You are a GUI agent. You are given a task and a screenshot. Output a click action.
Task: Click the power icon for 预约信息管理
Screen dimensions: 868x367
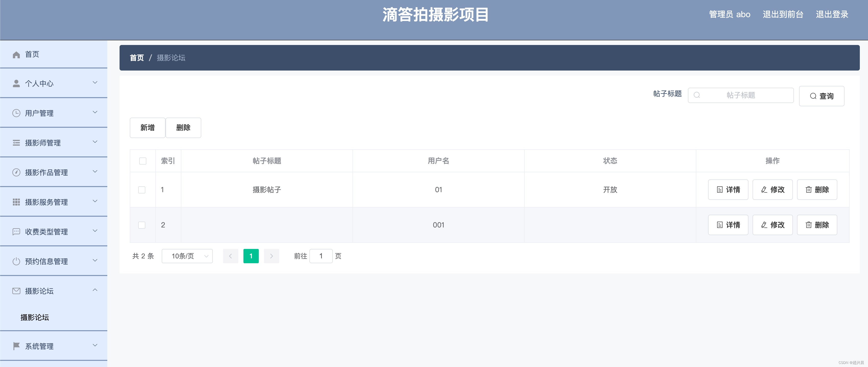tap(16, 261)
